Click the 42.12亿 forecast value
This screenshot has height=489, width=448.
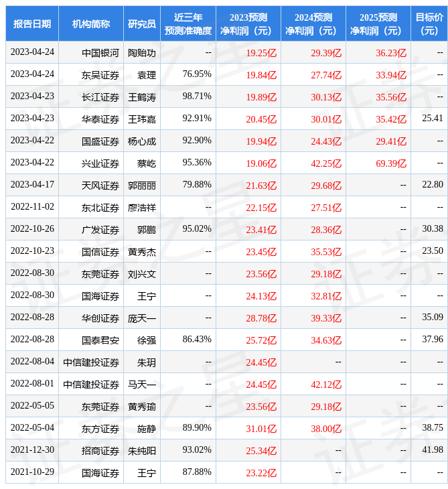pos(326,385)
